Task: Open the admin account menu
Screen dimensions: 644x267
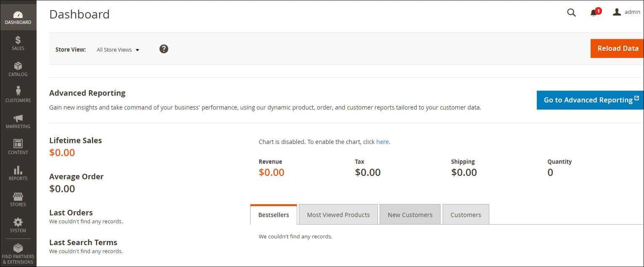Action: pos(626,12)
